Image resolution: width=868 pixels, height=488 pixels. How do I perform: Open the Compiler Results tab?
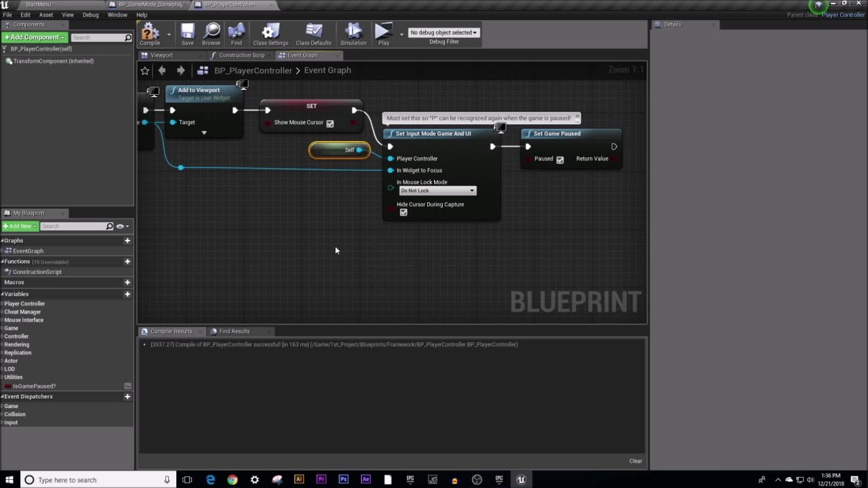(x=171, y=331)
